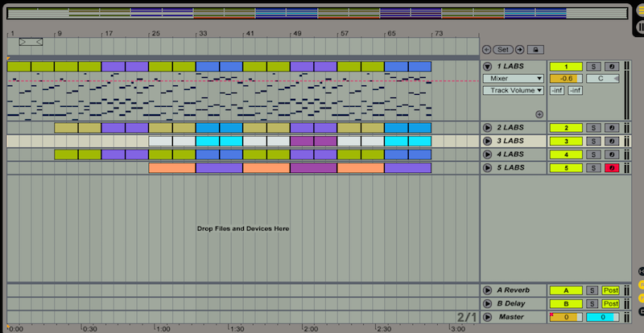Deactivate track 3 with its activator
The image size is (644, 333).
click(x=566, y=142)
